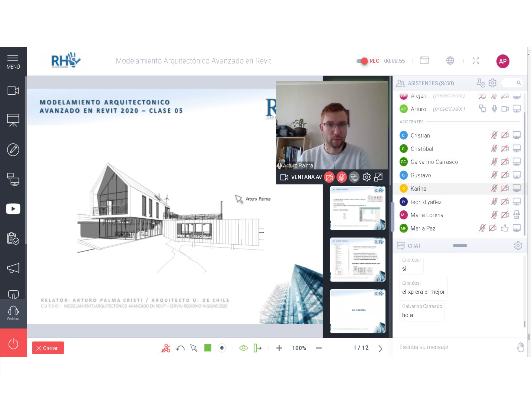Click the RHS Capacitaciones logo
Image resolution: width=532 pixels, height=399 pixels.
(66, 60)
